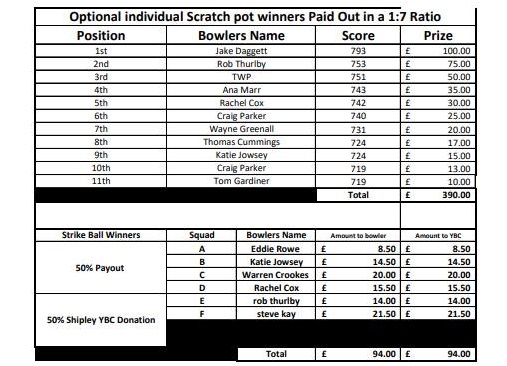This screenshot has width=507, height=366.
Task: Click the Prize column header
Action: (x=438, y=35)
